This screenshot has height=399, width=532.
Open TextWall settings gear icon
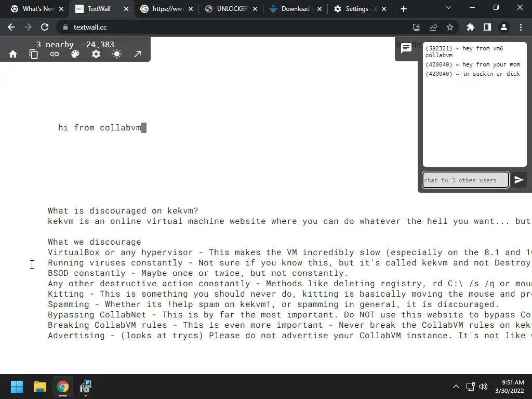pyautogui.click(x=96, y=54)
